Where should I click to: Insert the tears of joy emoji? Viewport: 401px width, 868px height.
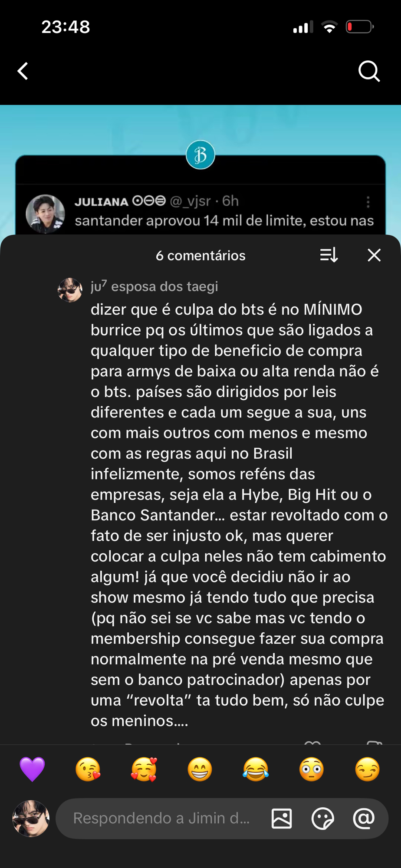point(256,769)
